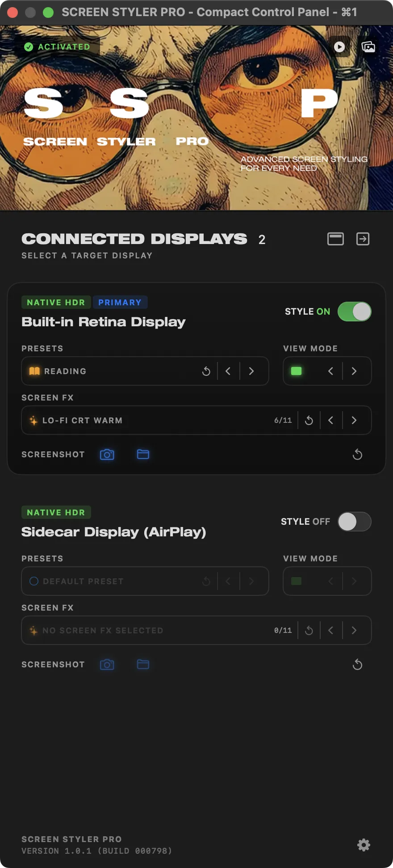The width and height of the screenshot is (393, 868).
Task: Click the camera icon to capture Retina Display screenshot
Action: [x=107, y=454]
